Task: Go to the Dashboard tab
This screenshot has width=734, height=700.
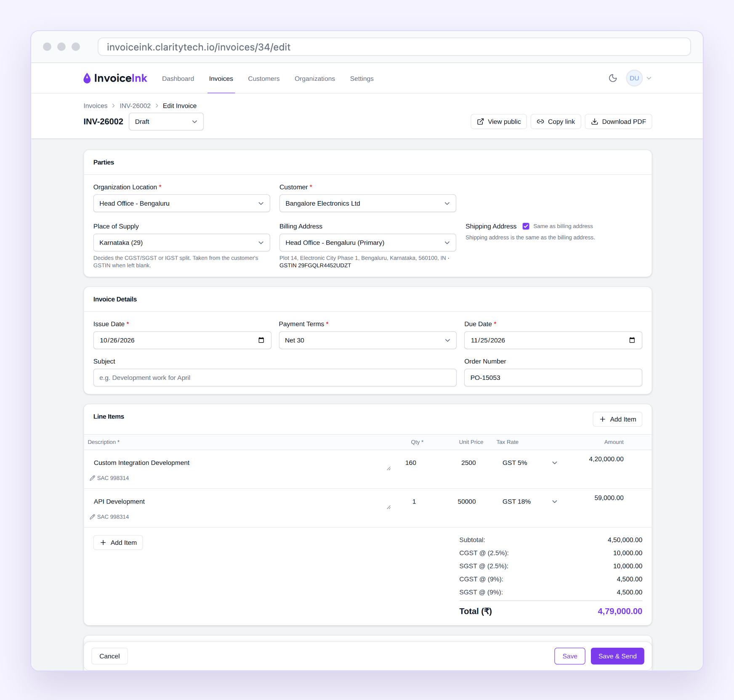Action: (178, 79)
